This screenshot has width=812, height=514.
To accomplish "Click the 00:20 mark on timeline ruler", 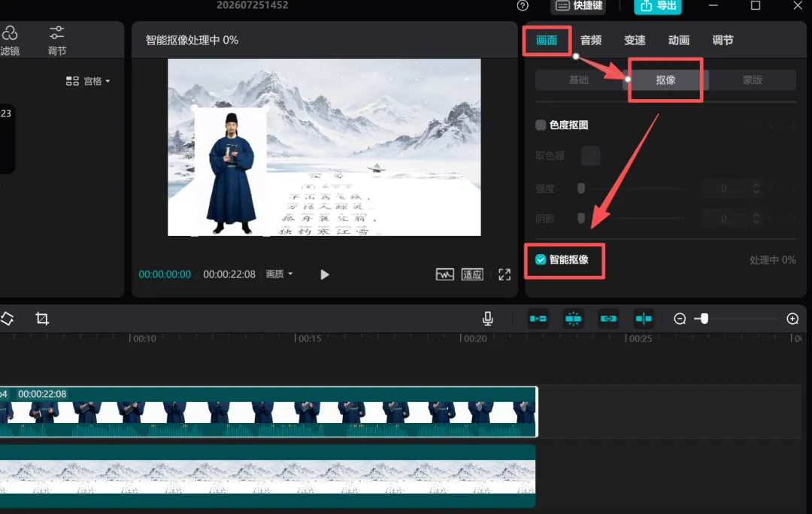I will (x=475, y=338).
